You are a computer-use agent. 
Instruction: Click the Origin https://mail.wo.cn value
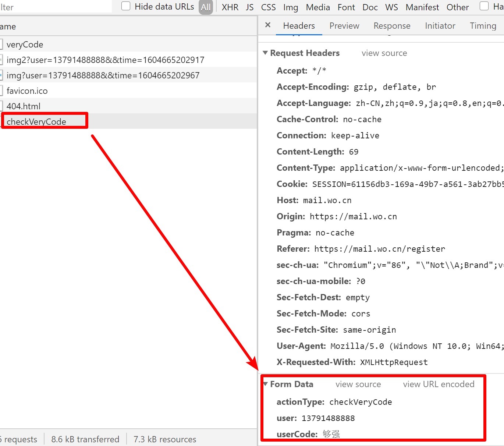[x=353, y=216]
